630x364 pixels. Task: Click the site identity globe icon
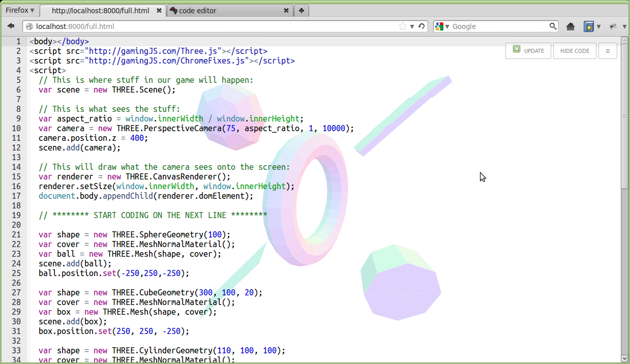click(x=29, y=26)
